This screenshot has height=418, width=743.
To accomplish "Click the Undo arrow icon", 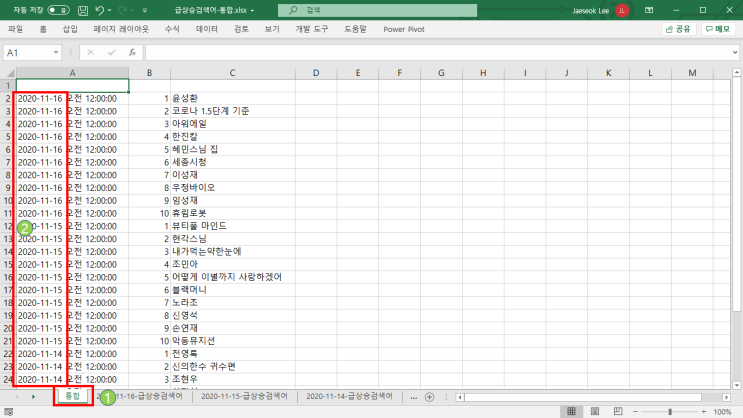I will click(x=100, y=9).
